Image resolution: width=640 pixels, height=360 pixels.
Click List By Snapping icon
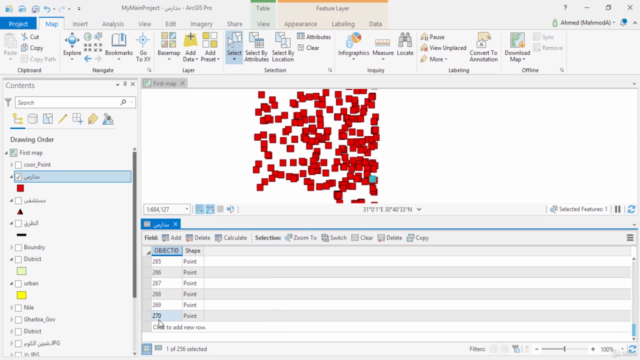tap(78, 119)
